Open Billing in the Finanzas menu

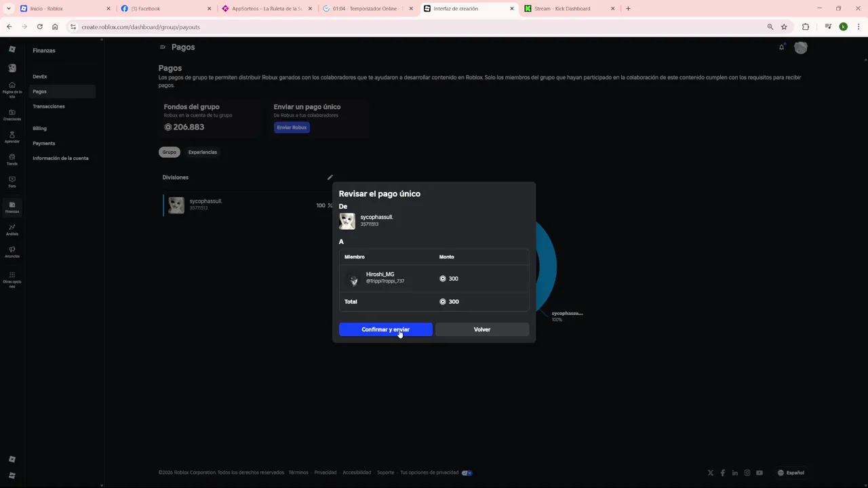click(x=39, y=128)
